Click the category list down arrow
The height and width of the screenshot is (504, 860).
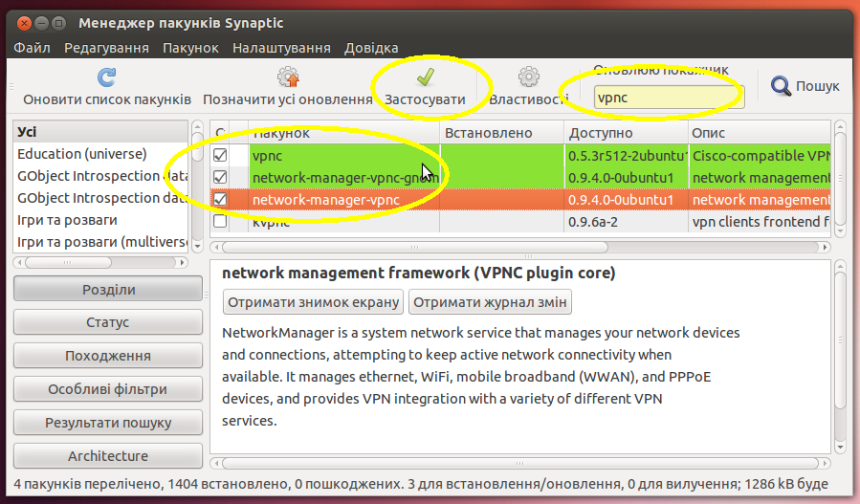coord(197,246)
